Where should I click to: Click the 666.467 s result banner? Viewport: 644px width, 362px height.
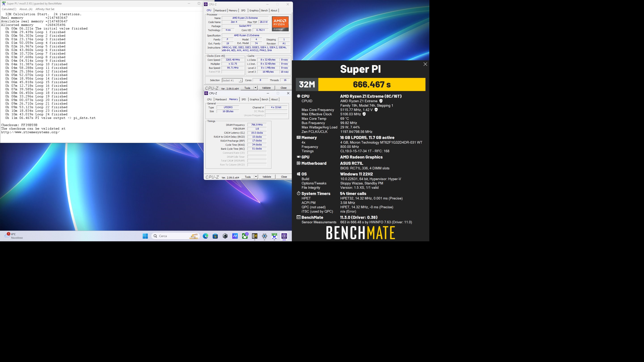coord(372,84)
